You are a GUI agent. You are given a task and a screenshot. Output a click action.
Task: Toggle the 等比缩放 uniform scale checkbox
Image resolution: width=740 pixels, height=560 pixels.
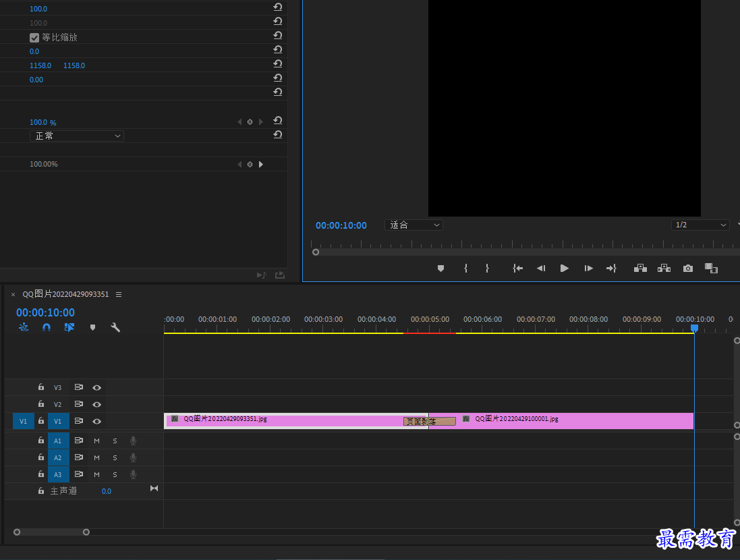click(x=34, y=37)
